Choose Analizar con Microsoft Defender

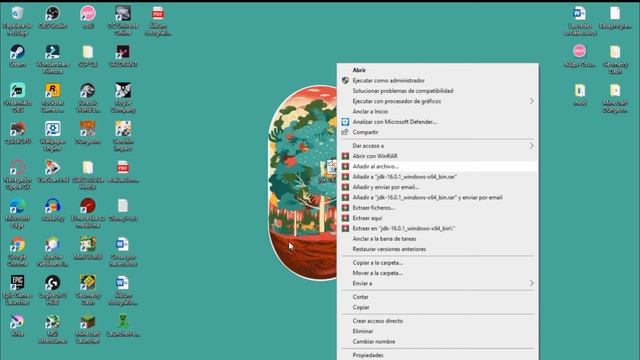(x=438, y=122)
